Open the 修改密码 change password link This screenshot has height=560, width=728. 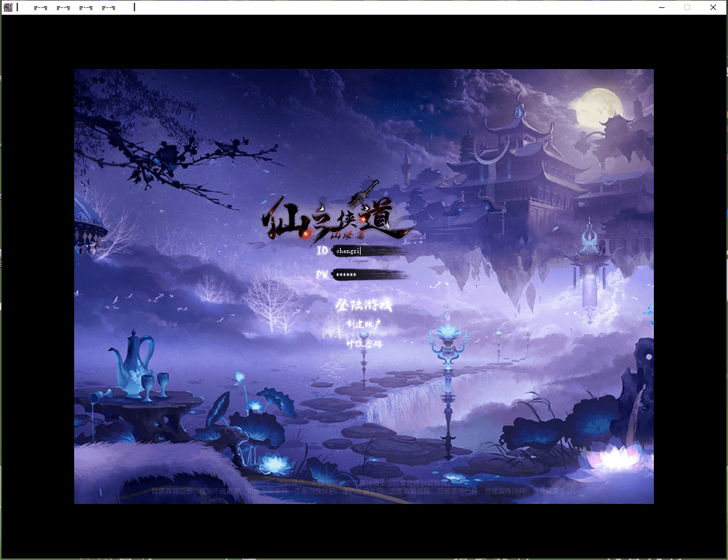coord(364,344)
